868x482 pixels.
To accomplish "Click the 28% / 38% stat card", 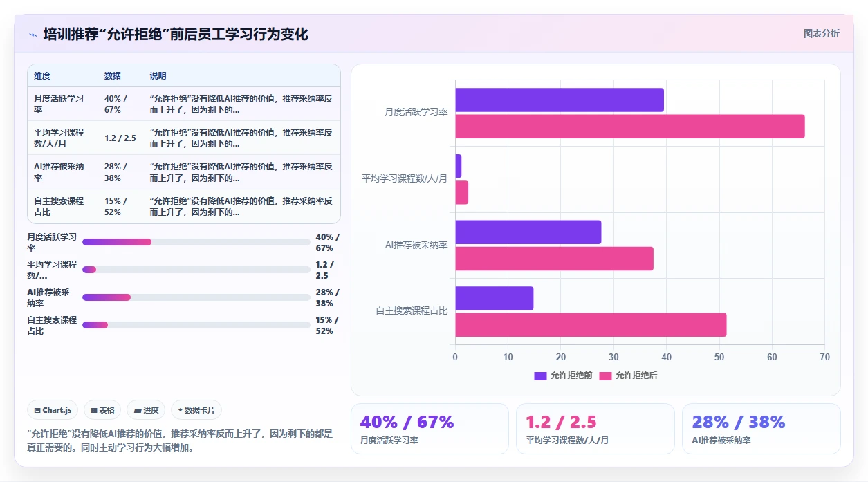I will (761, 429).
